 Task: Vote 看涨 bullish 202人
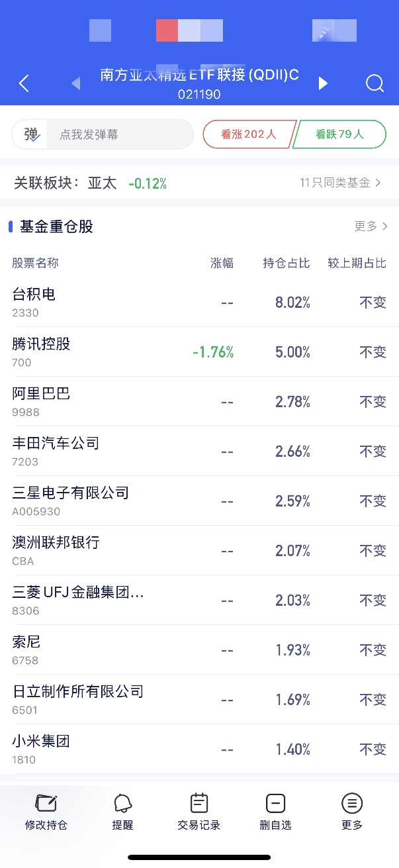[x=249, y=134]
